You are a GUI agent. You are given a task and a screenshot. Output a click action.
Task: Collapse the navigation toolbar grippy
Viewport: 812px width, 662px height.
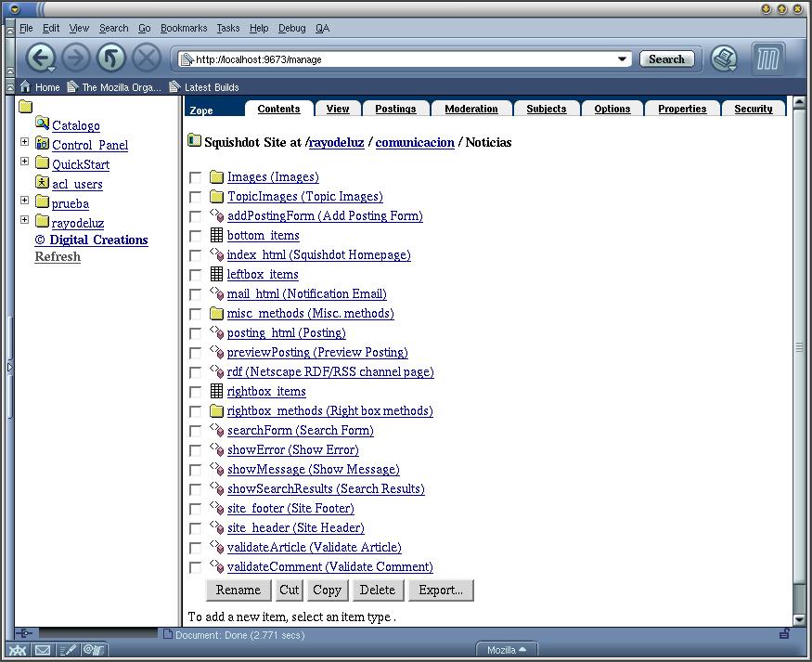coord(10,58)
